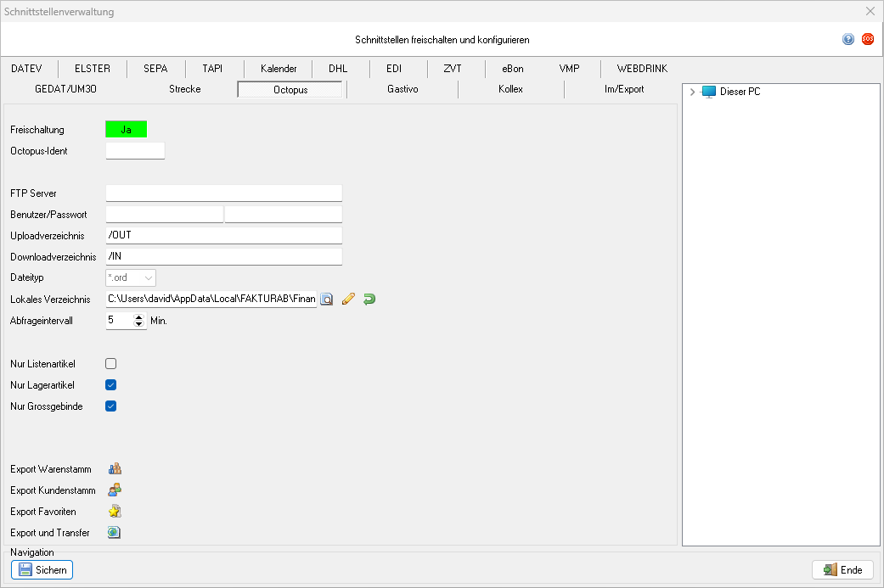Uncheck the Nur Lagerartikel checkbox
Viewport: 884px width, 588px height.
pyautogui.click(x=110, y=384)
